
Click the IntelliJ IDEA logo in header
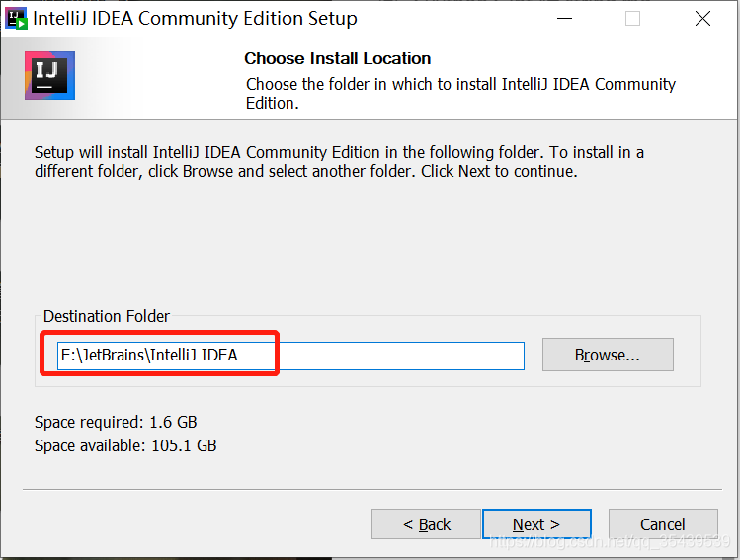coord(49,75)
